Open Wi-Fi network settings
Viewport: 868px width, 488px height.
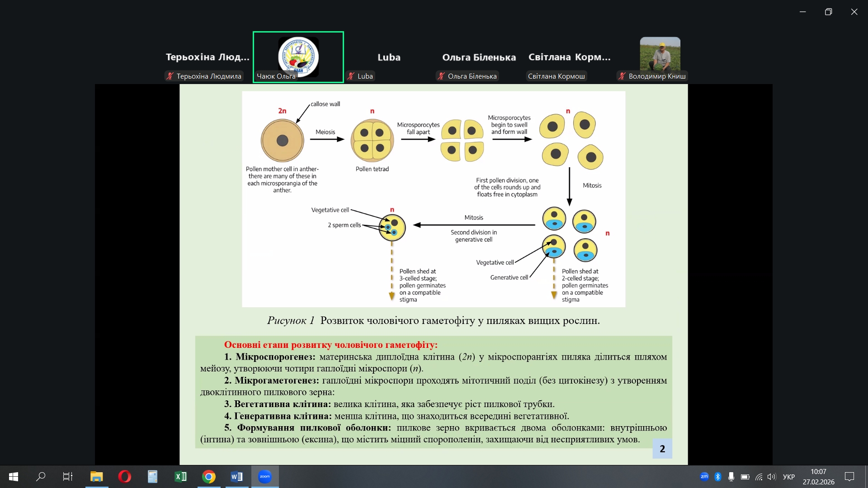[759, 477]
